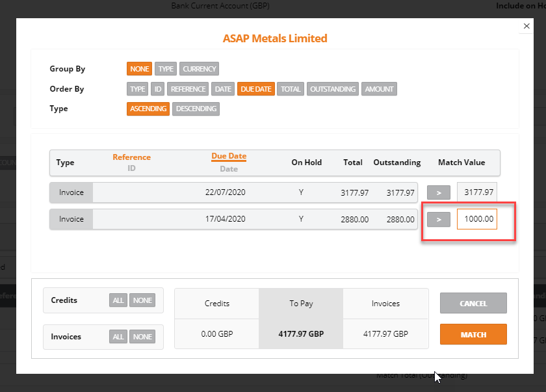The width and height of the screenshot is (546, 392).
Task: Select DESCENDING sort type
Action: click(196, 109)
